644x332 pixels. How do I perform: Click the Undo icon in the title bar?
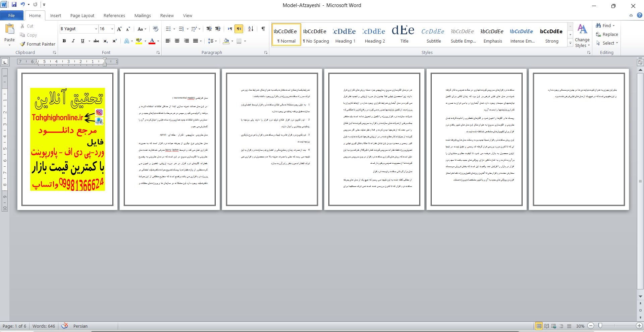[x=23, y=5]
